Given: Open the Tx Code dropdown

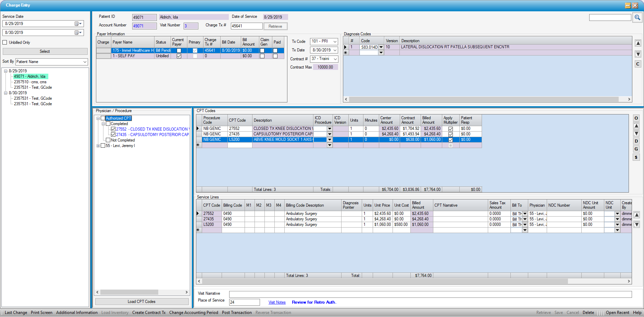Looking at the screenshot, I should tap(335, 41).
